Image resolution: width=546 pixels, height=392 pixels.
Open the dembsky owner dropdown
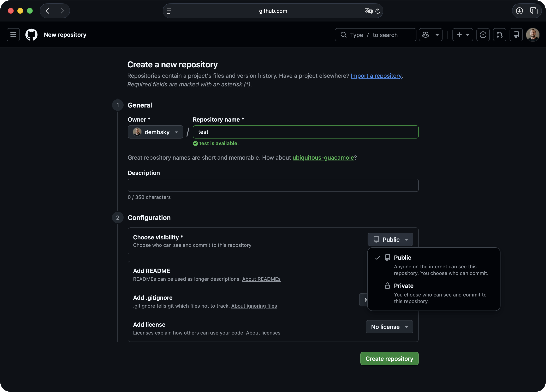pos(155,132)
